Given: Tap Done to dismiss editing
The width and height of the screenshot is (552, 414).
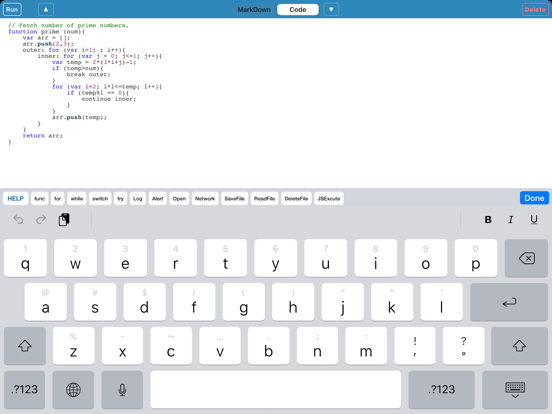Looking at the screenshot, I should (x=534, y=198).
